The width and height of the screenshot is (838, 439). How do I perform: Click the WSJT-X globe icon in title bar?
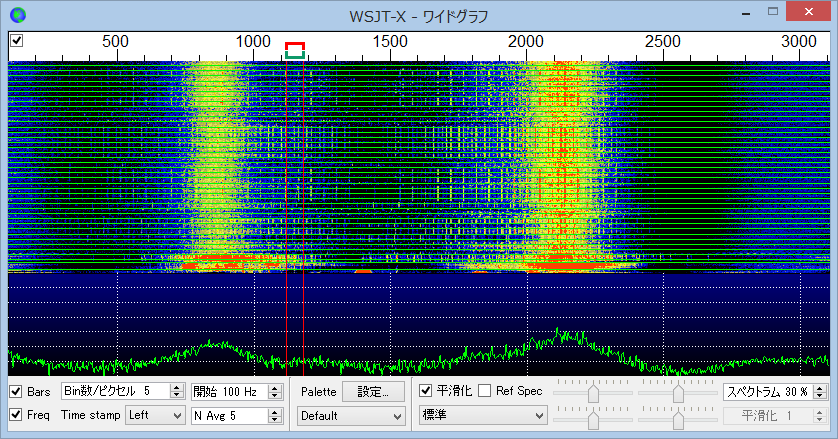(x=18, y=15)
